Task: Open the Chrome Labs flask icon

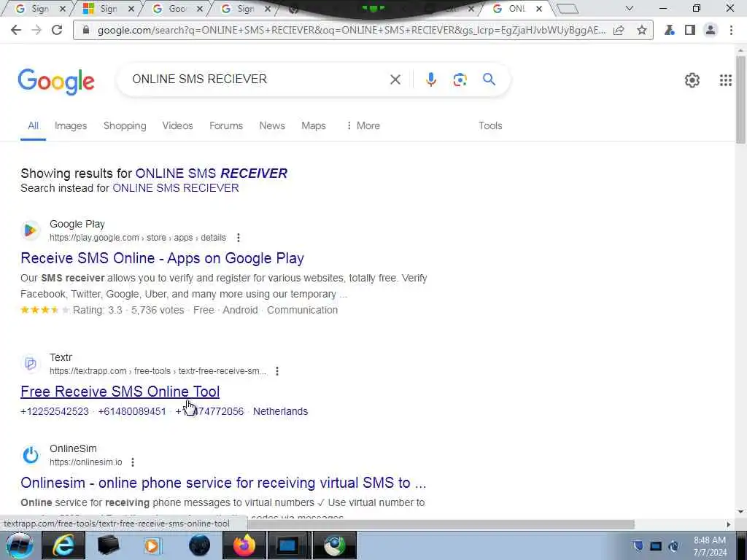Action: click(670, 30)
